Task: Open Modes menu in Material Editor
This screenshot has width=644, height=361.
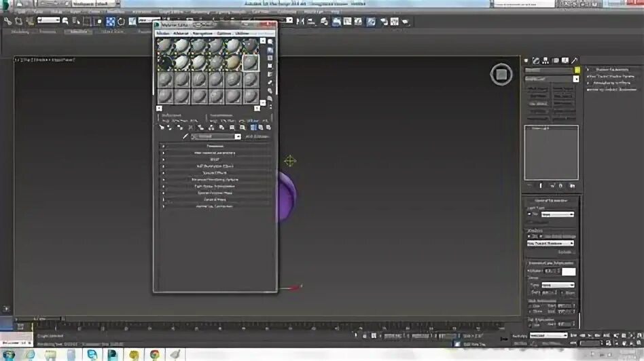Action: pos(162,33)
